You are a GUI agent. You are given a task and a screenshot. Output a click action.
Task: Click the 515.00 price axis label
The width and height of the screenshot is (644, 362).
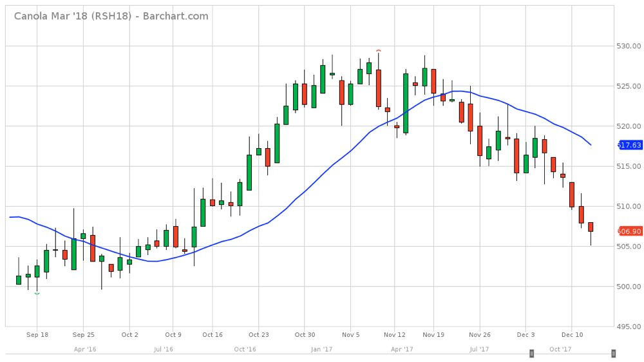pyautogui.click(x=629, y=166)
